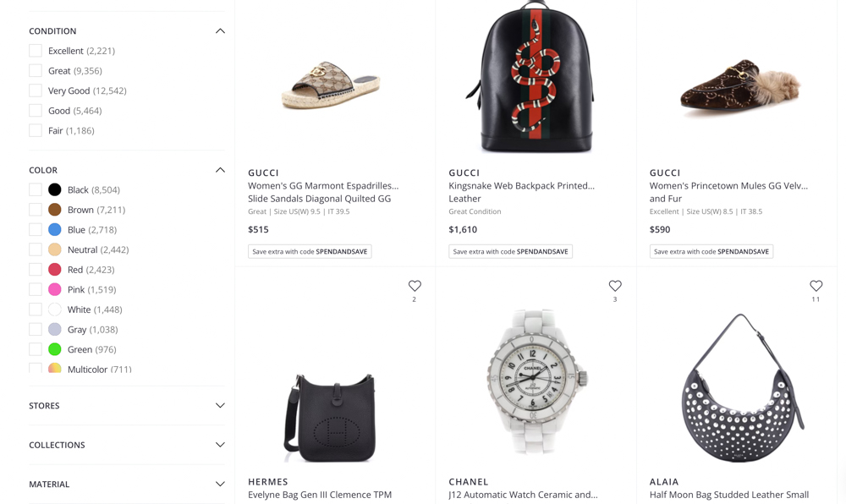Click heart icon on Chanel J12 watch
The height and width of the screenshot is (504, 846).
point(615,286)
